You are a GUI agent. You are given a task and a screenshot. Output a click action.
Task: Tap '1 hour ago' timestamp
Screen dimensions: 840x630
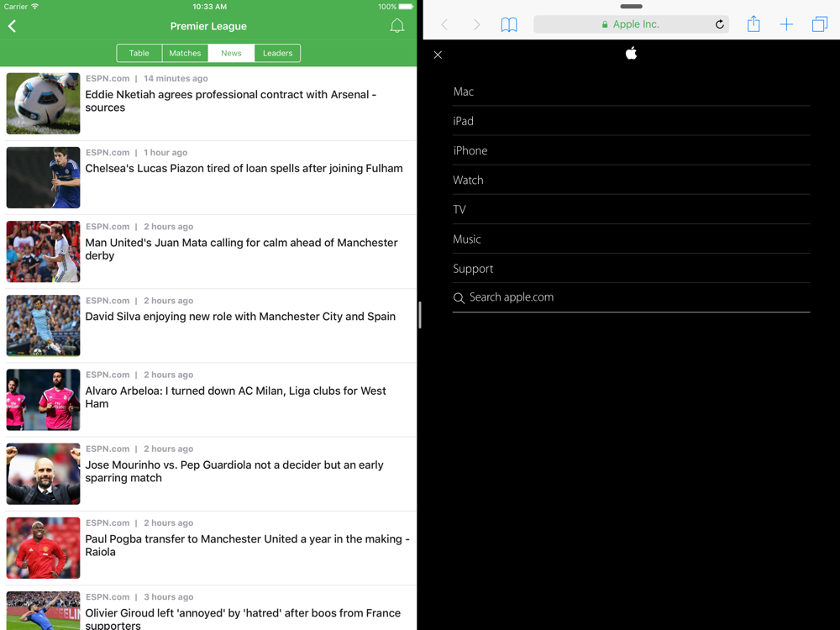click(x=165, y=152)
